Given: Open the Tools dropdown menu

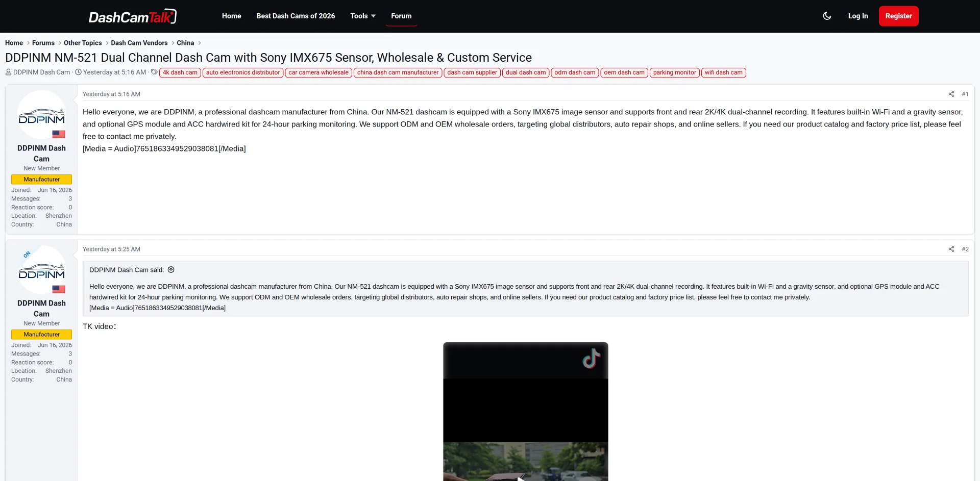Looking at the screenshot, I should (363, 16).
